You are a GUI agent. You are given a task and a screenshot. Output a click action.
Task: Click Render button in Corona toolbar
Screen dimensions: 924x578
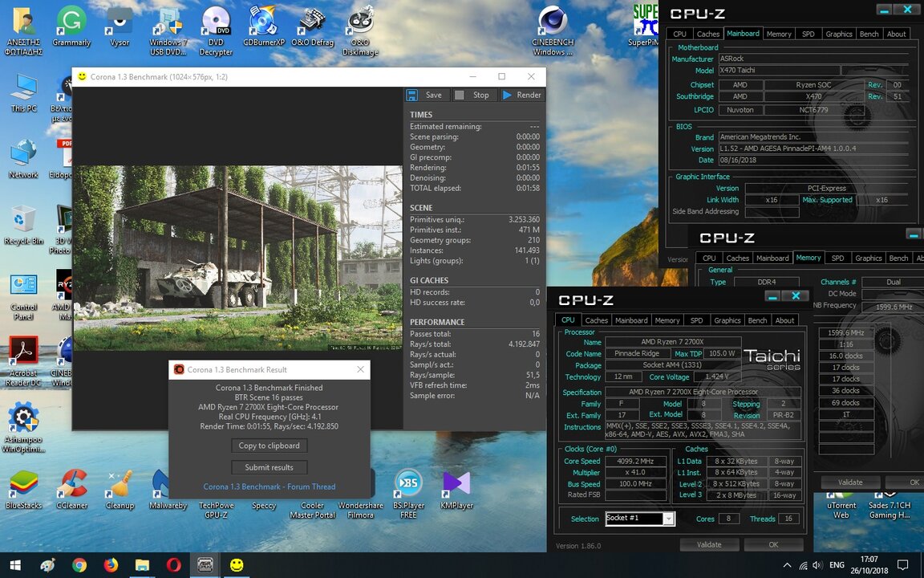coord(521,95)
